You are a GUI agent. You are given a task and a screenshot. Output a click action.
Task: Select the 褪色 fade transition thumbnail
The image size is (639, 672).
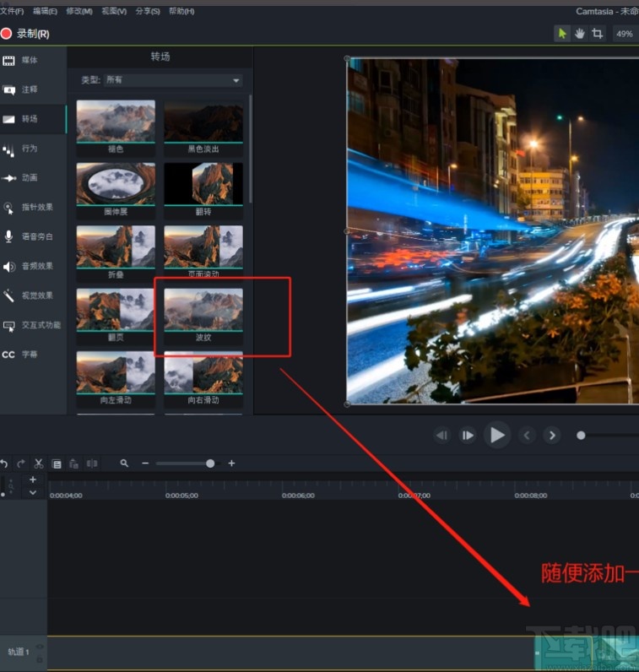[x=116, y=127]
